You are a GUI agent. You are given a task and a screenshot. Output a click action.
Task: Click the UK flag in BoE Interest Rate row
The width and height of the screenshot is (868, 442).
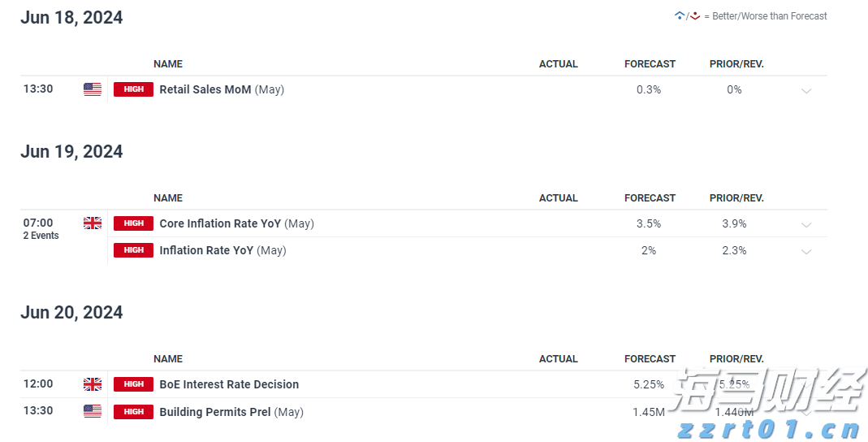click(x=93, y=384)
